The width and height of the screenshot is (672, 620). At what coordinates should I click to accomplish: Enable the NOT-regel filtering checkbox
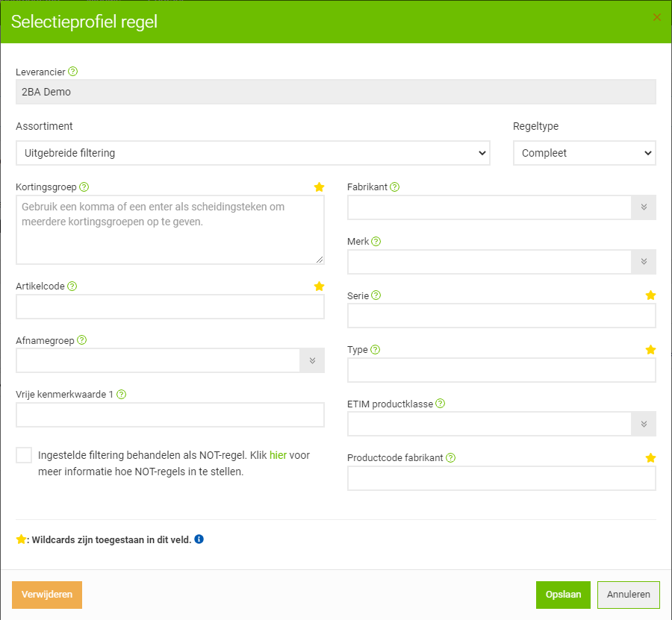click(x=23, y=454)
